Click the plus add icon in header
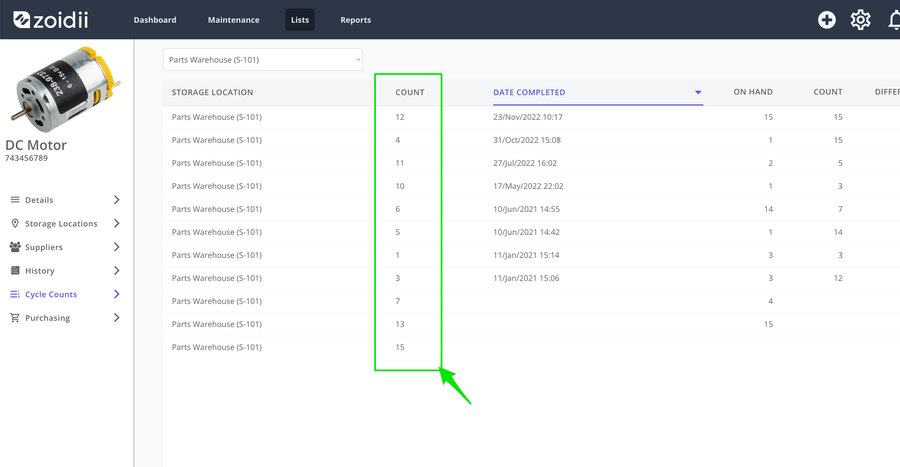This screenshot has width=900, height=467. pos(827,20)
